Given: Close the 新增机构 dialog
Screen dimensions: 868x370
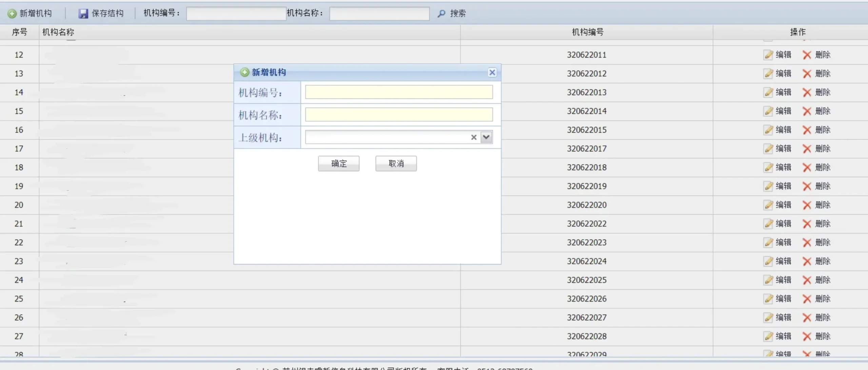Looking at the screenshot, I should (492, 73).
